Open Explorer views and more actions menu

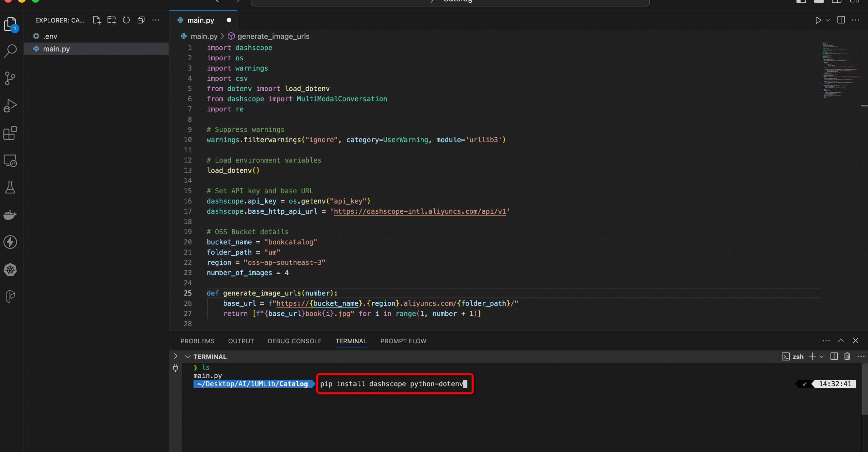156,20
